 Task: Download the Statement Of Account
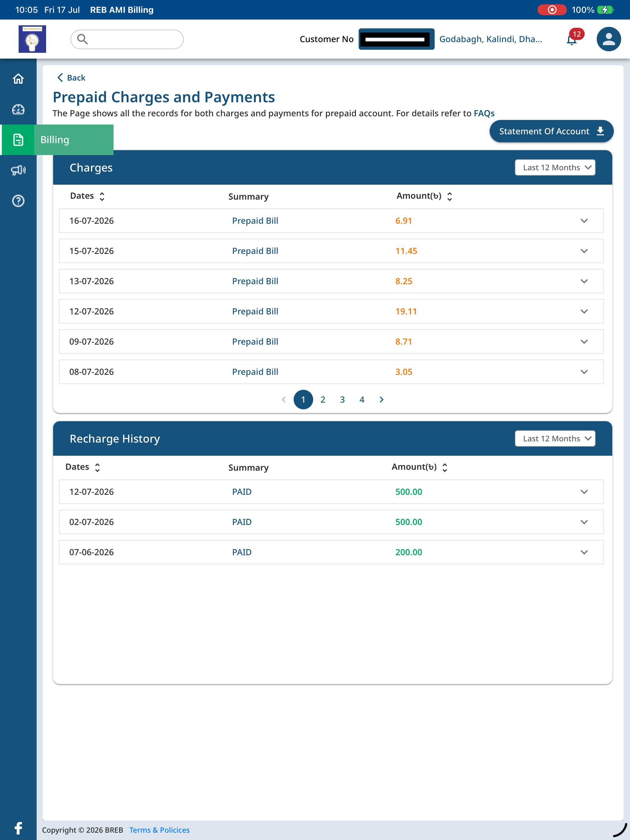(551, 131)
